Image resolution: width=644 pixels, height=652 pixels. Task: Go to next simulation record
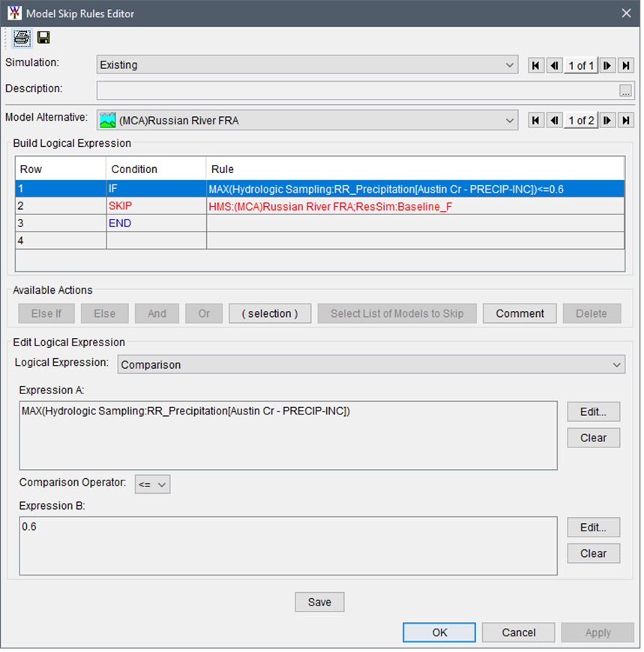(608, 65)
